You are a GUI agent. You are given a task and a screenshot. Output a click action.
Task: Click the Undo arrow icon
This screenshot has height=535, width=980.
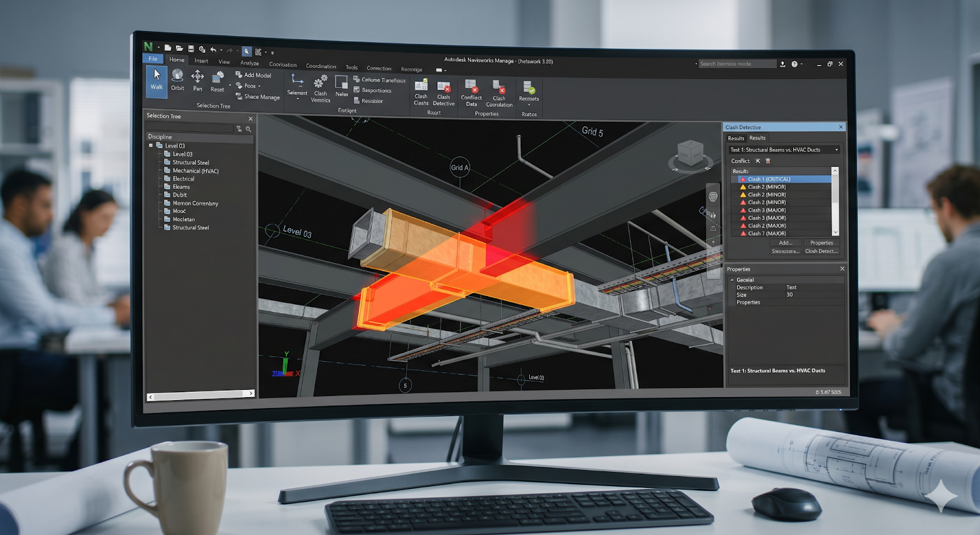(x=213, y=50)
